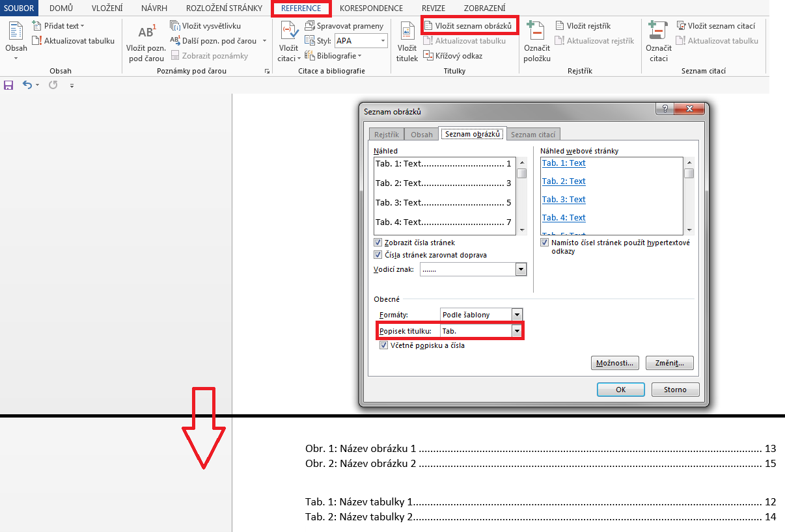Click Náhled list scrollbar thumb
This screenshot has width=785, height=532.
(x=522, y=174)
